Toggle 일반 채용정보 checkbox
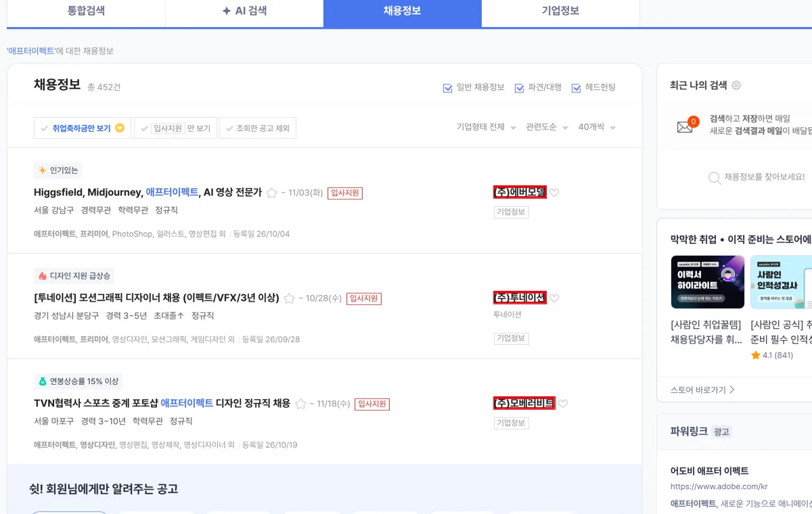The height and width of the screenshot is (514, 812). [447, 88]
